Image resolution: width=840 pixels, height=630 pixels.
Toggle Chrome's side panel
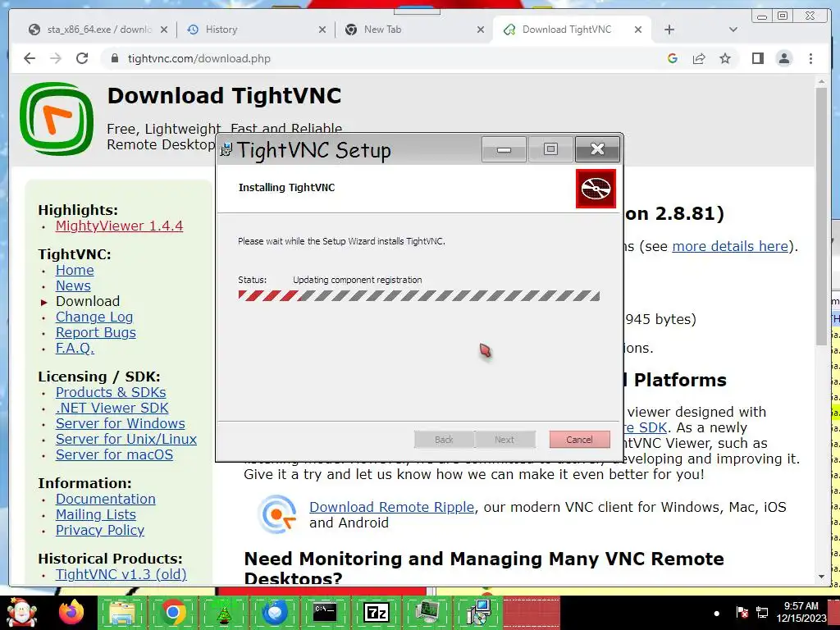point(757,58)
